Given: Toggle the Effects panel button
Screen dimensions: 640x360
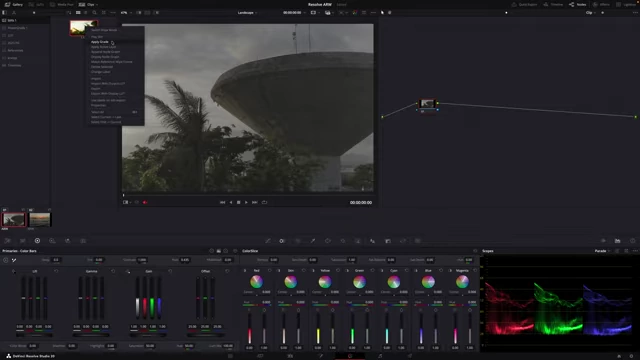Looking at the screenshot, I should click(x=601, y=4).
